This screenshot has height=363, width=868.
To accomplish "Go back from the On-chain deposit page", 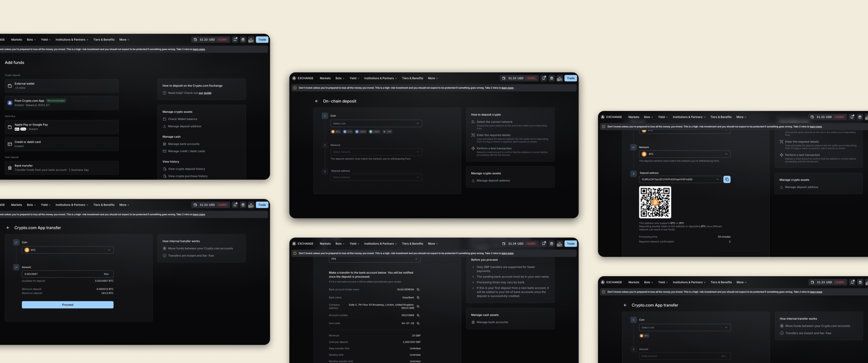I will 316,101.
